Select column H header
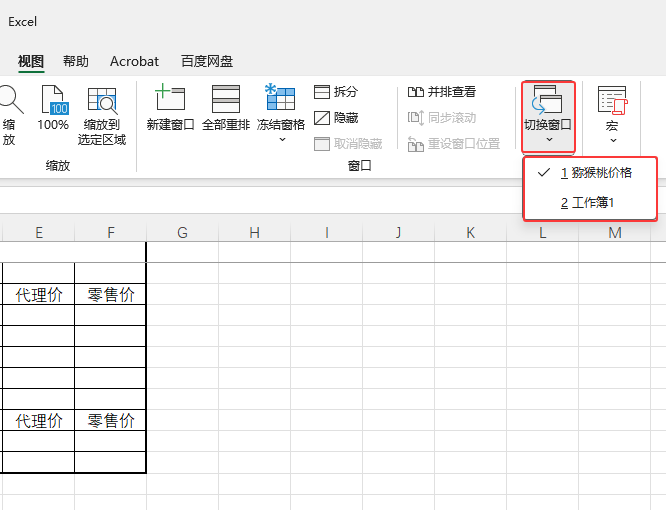 [x=254, y=233]
